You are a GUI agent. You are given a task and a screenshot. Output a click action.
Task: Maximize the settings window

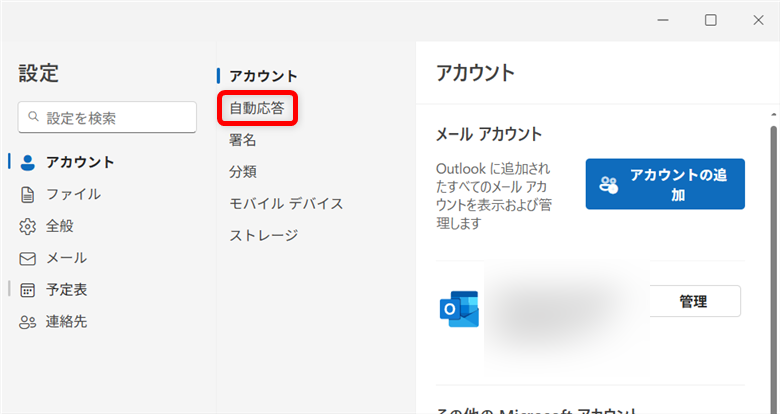pos(710,20)
